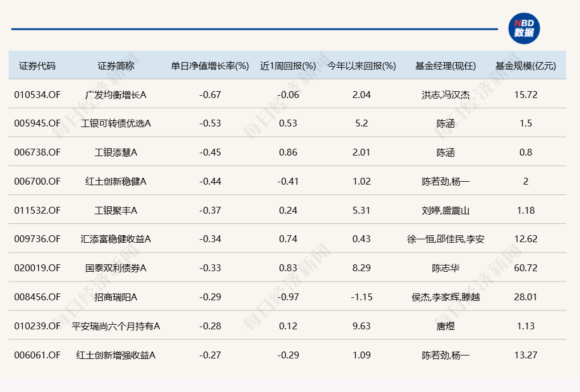Screen dimensions: 580x392
Task: Click fund size value 28.01
Action: tap(525, 297)
